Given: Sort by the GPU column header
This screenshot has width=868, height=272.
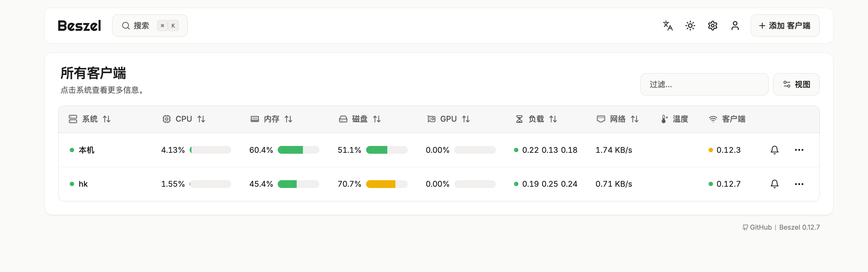Looking at the screenshot, I should (x=449, y=119).
